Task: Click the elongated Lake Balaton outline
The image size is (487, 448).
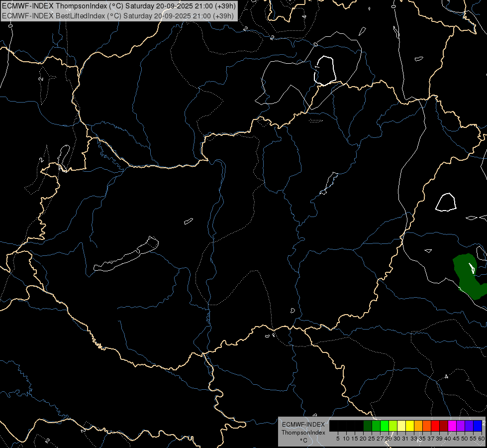Action: (126, 254)
